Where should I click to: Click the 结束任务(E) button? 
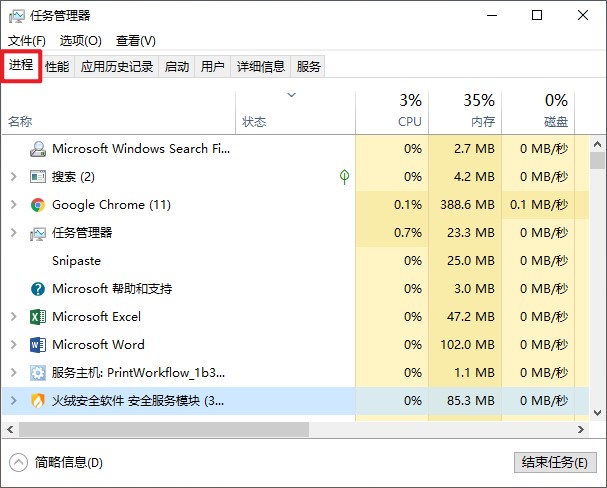(x=555, y=462)
